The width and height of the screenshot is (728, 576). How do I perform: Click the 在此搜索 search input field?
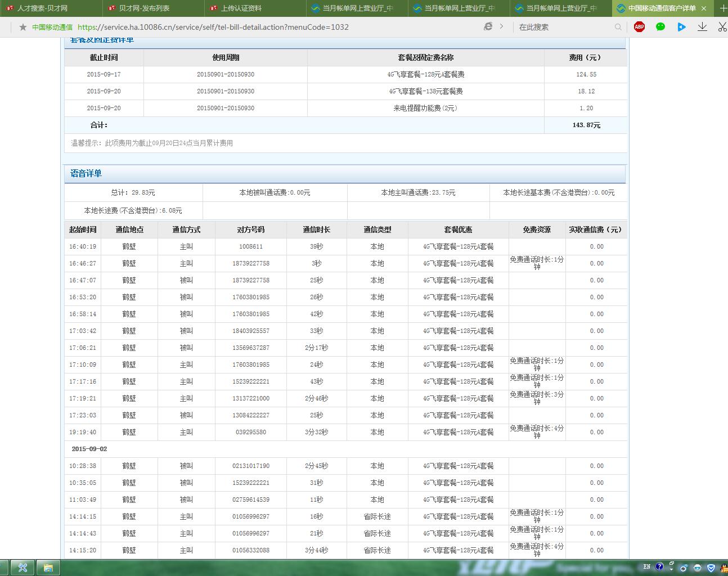(563, 27)
